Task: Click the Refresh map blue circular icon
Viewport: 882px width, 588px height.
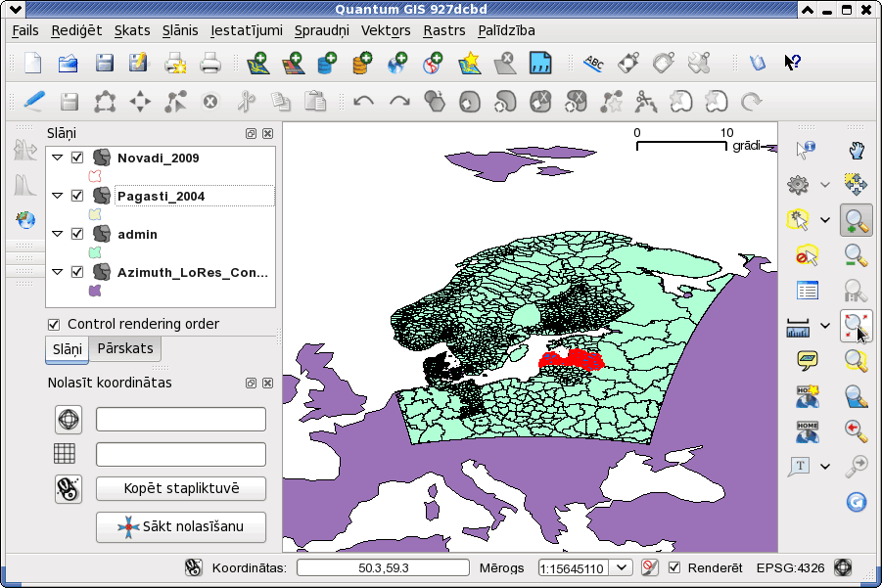Action: 857,502
